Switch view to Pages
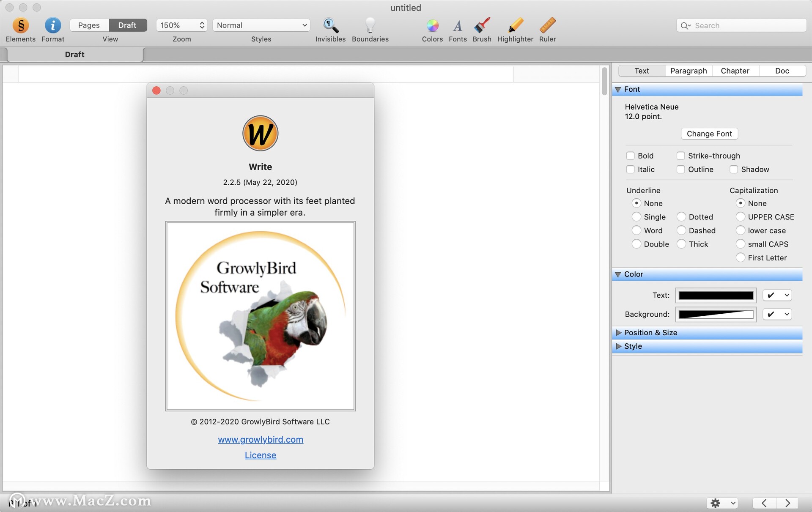 pyautogui.click(x=89, y=25)
